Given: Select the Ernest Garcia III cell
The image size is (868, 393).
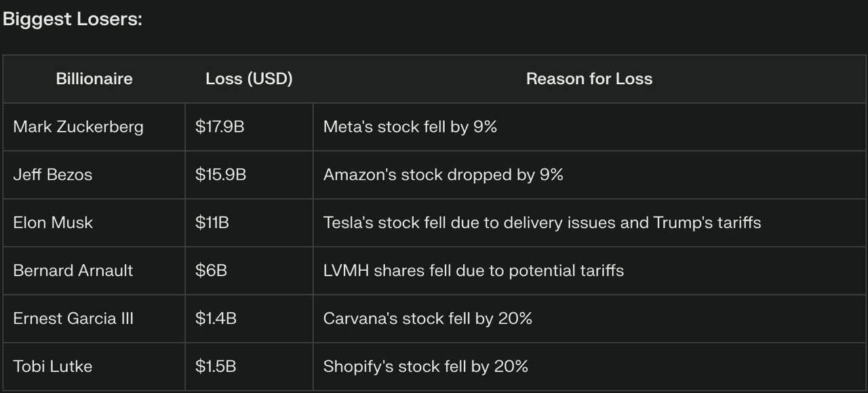Looking at the screenshot, I should coord(73,318).
